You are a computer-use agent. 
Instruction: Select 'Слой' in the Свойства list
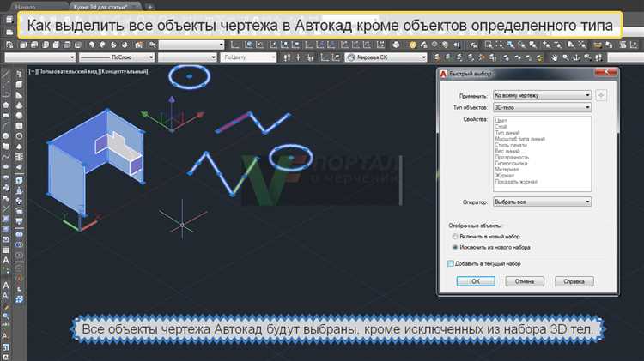501,127
